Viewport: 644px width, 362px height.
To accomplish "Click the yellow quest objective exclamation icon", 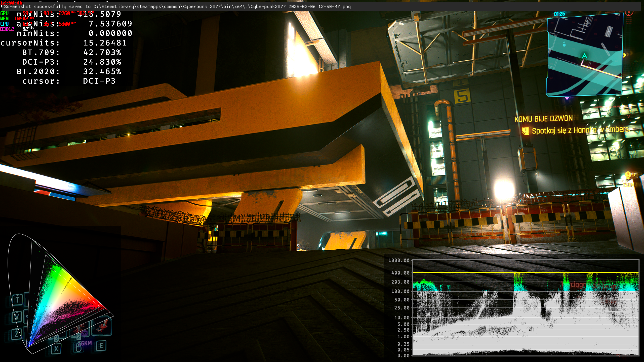I will coord(525,131).
